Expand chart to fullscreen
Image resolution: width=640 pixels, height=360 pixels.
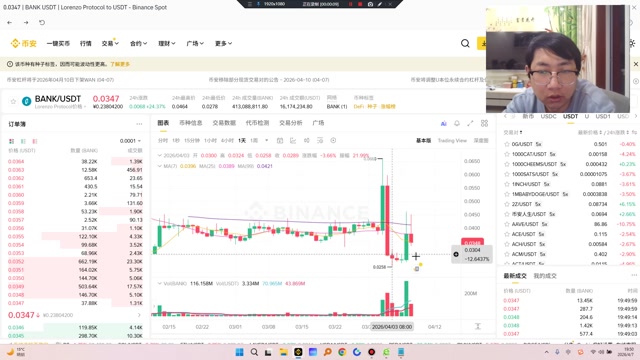point(470,123)
